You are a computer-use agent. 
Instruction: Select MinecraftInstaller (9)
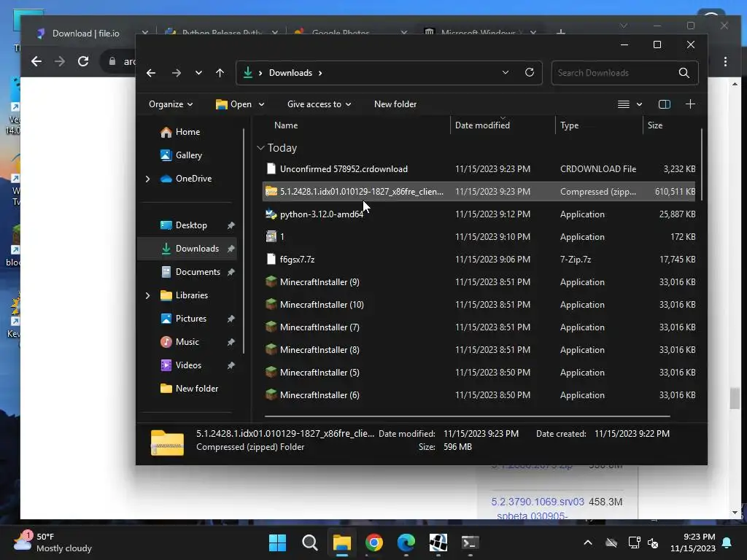(x=479, y=282)
